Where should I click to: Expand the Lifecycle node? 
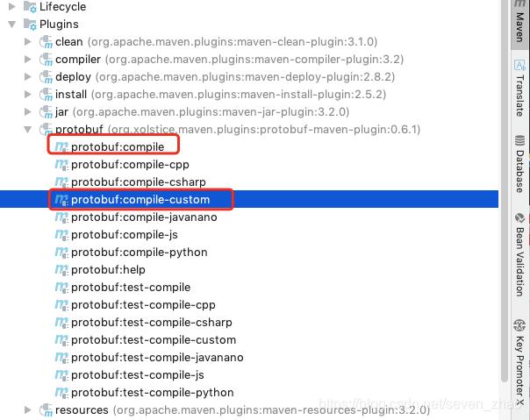[12, 7]
